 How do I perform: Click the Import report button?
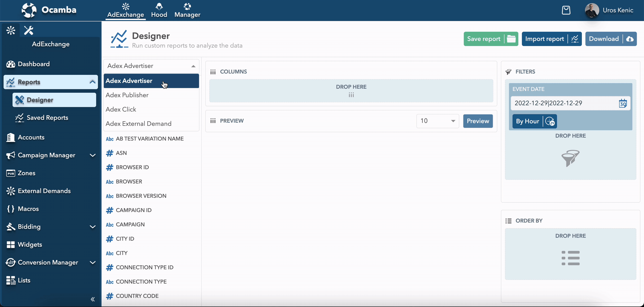[552, 39]
